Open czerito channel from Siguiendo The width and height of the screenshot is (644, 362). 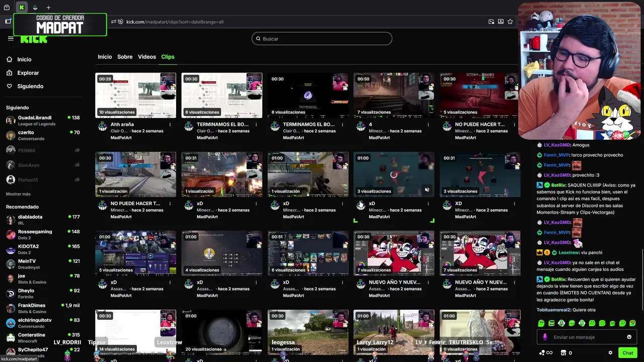click(42, 135)
